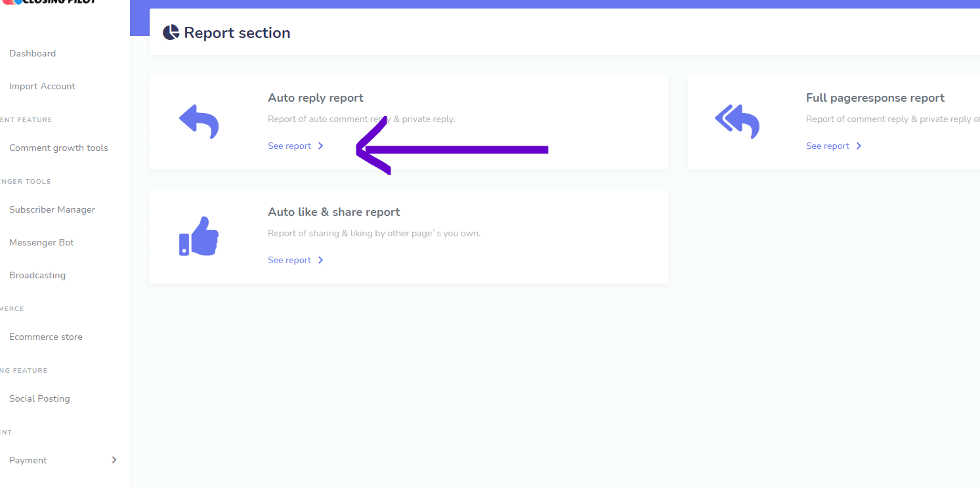Open Comment growth tools
This screenshot has height=487, width=980.
[58, 148]
